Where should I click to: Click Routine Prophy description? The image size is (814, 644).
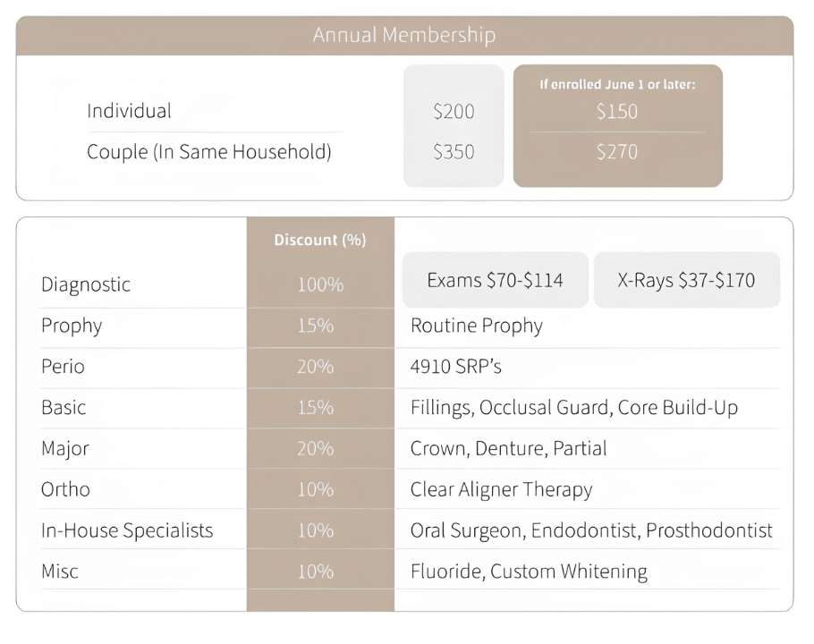coord(476,326)
